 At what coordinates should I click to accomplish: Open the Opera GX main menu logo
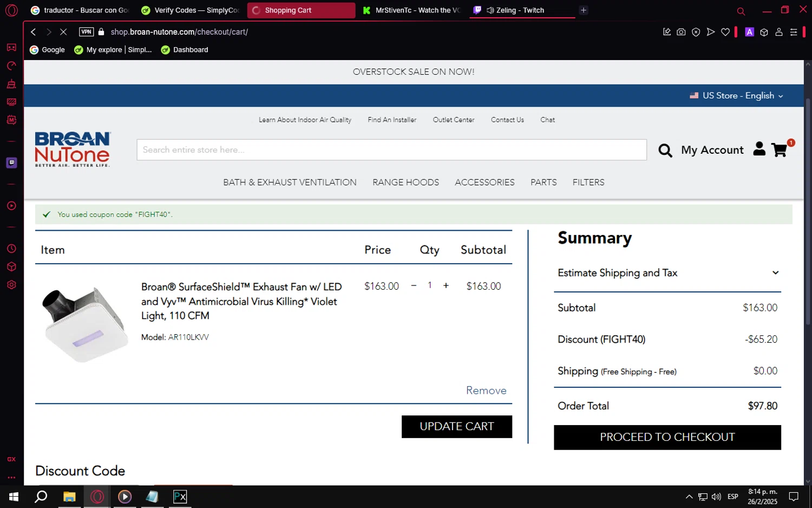click(11, 10)
